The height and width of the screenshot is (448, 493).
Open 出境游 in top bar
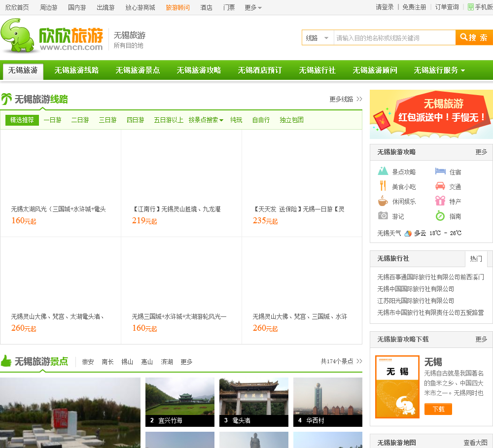pyautogui.click(x=106, y=7)
